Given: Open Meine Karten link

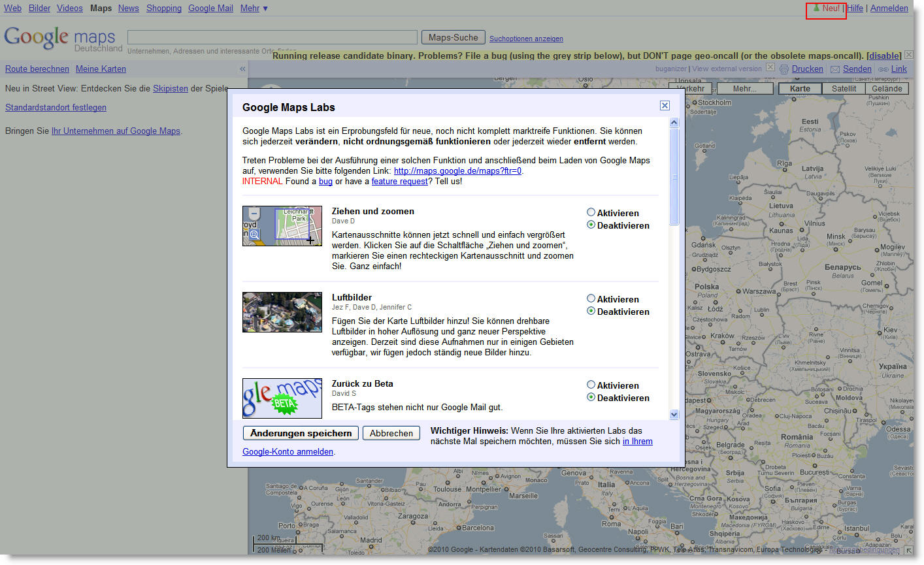Looking at the screenshot, I should [101, 69].
